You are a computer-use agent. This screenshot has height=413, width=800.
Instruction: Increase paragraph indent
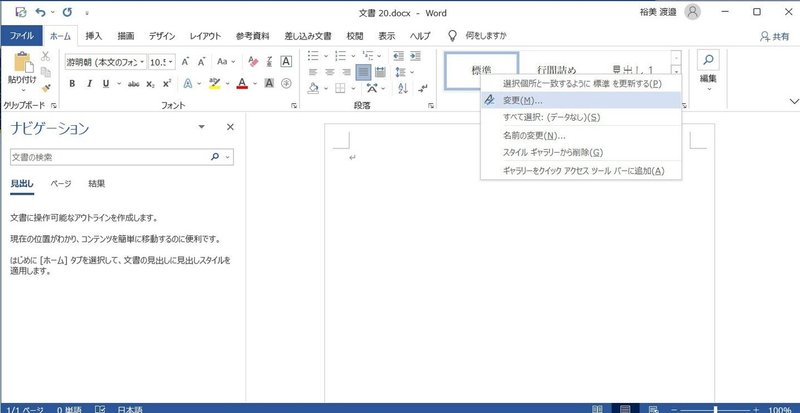click(415, 56)
